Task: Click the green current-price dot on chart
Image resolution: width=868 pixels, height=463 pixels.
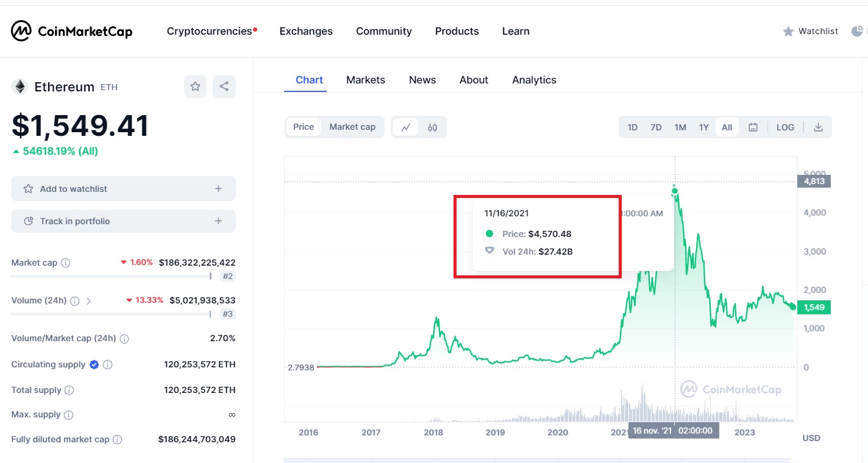Action: tap(793, 306)
